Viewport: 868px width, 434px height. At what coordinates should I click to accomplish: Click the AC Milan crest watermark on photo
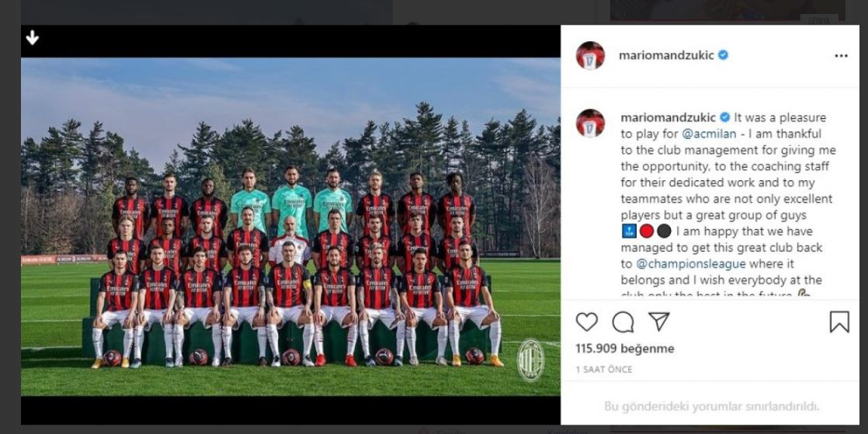530,360
